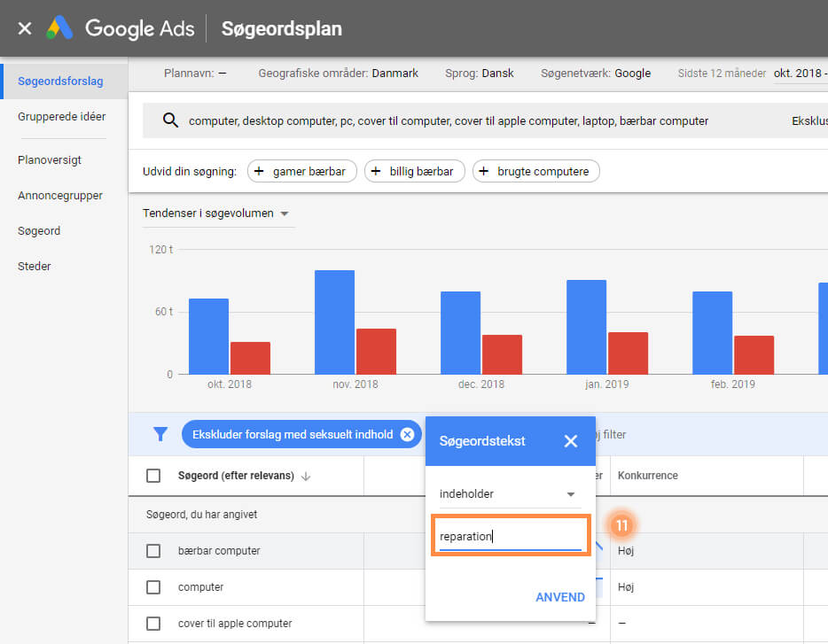This screenshot has height=644, width=828.
Task: Remove the 'Ekskluder forslag med seksuelt indhold' filter chip
Action: coord(407,434)
